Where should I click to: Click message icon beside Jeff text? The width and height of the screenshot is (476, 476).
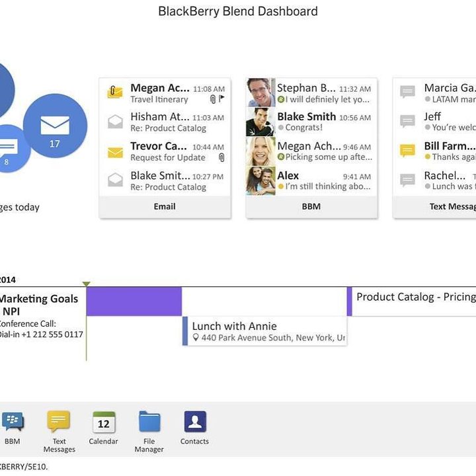coord(407,121)
